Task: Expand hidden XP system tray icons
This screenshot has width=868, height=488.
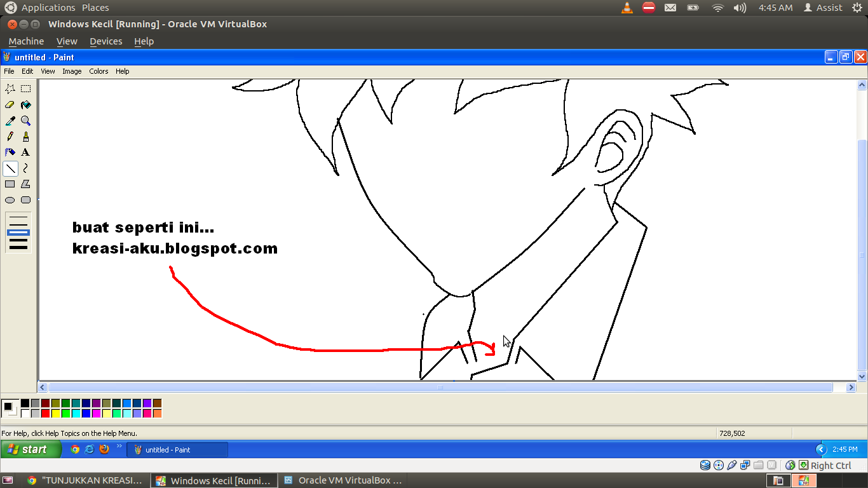Action: point(821,449)
